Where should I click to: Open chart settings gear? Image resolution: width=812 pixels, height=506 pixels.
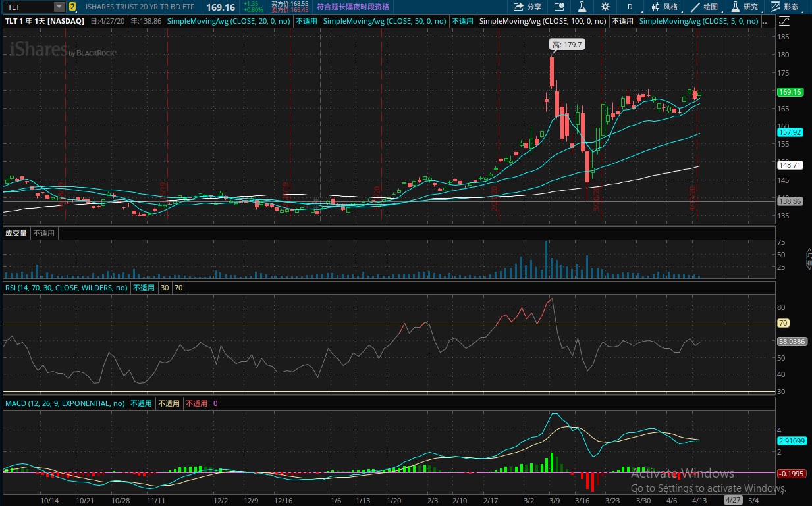tap(605, 7)
